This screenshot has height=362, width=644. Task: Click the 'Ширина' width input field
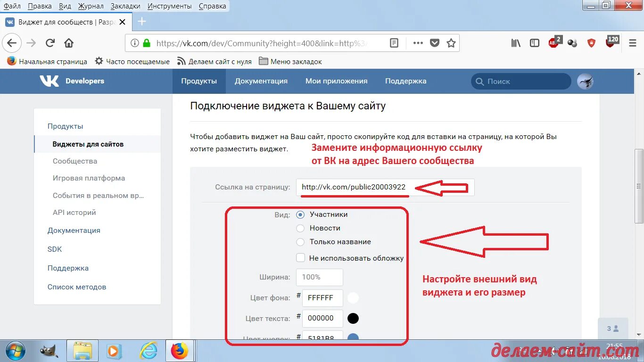[320, 277]
